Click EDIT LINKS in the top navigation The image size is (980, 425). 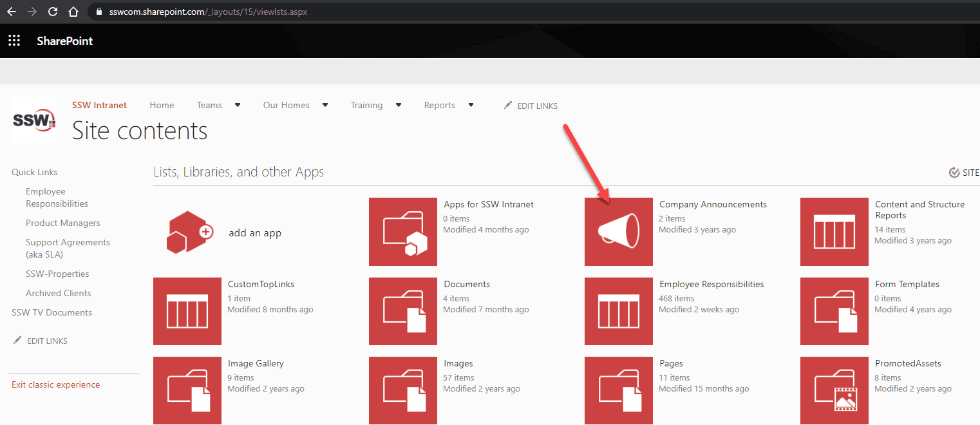click(537, 106)
